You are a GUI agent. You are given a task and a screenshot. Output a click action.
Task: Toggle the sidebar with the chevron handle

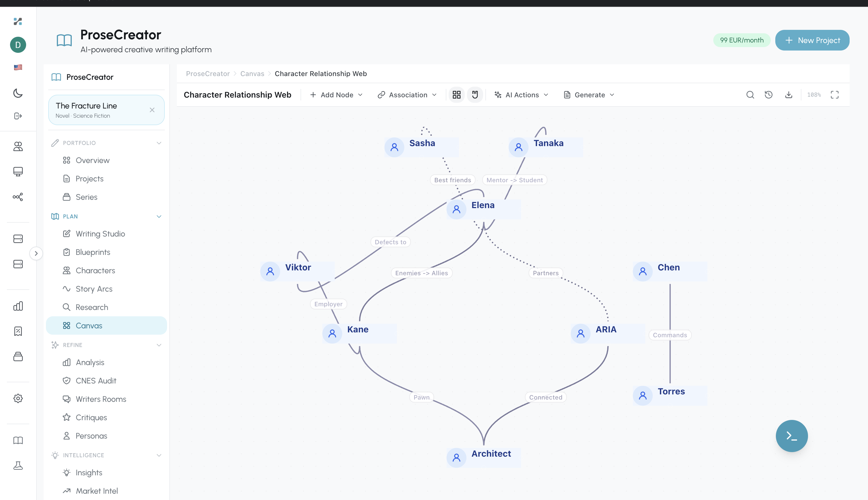pos(36,253)
